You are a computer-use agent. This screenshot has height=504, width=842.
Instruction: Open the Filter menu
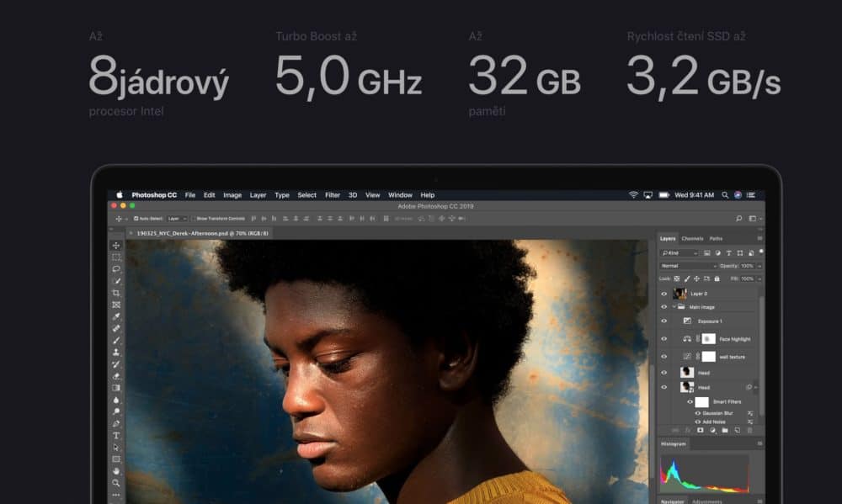pos(333,195)
